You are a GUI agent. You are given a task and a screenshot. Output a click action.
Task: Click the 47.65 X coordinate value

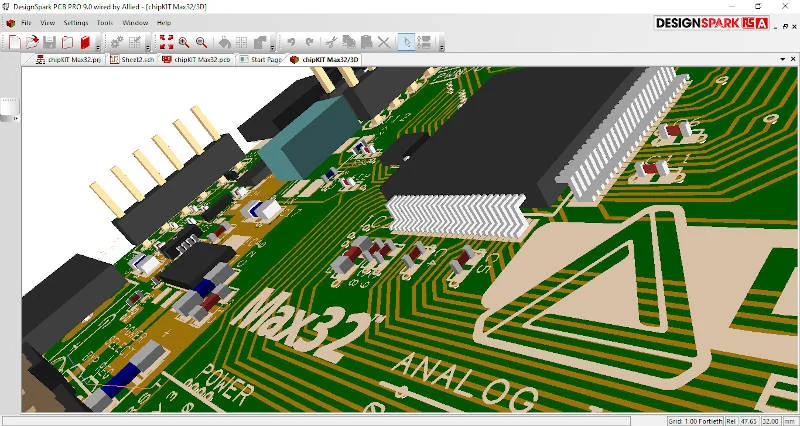pos(749,421)
